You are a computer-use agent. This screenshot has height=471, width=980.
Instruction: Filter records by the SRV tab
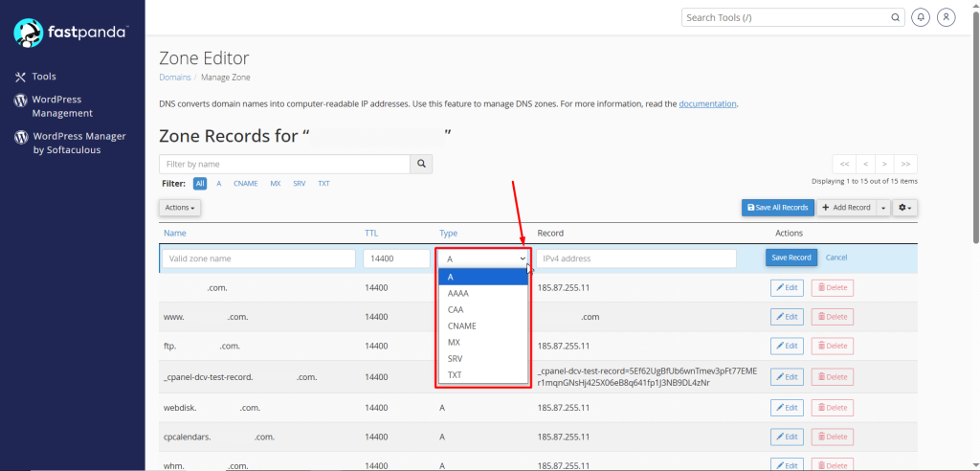[x=299, y=184]
